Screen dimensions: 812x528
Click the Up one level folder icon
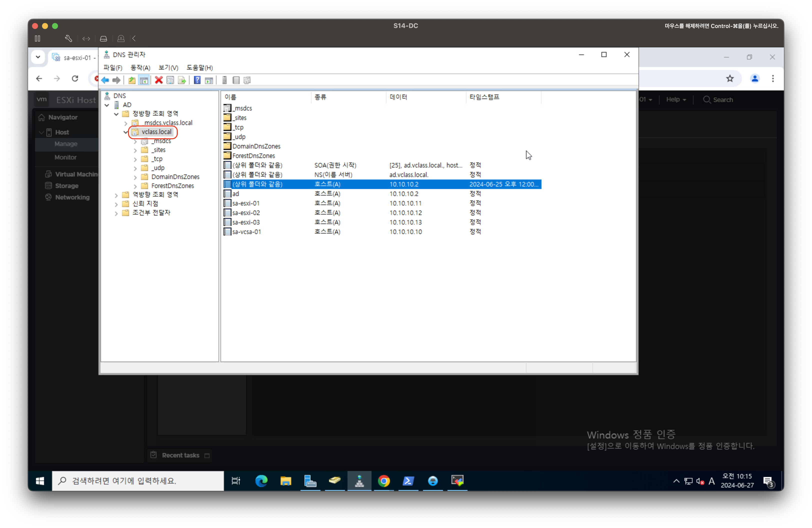coord(132,80)
